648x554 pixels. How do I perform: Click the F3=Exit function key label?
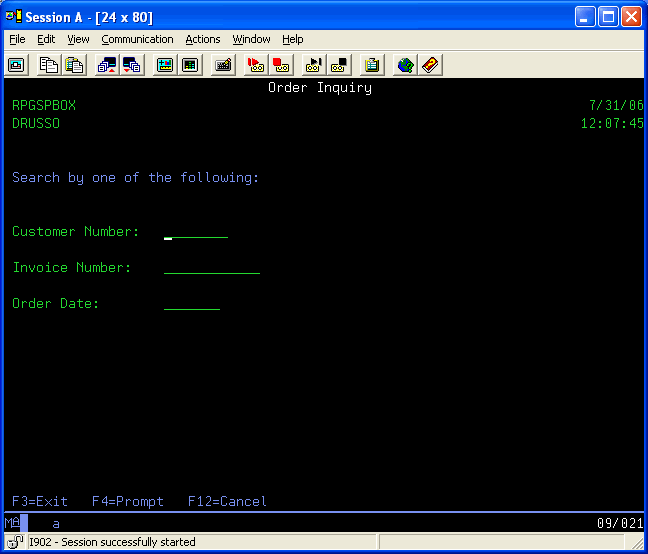(40, 501)
